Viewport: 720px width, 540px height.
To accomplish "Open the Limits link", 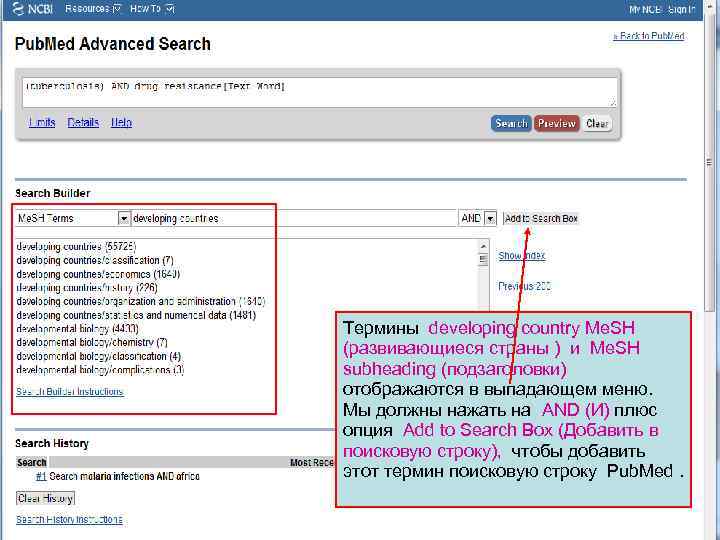I will pyautogui.click(x=42, y=123).
